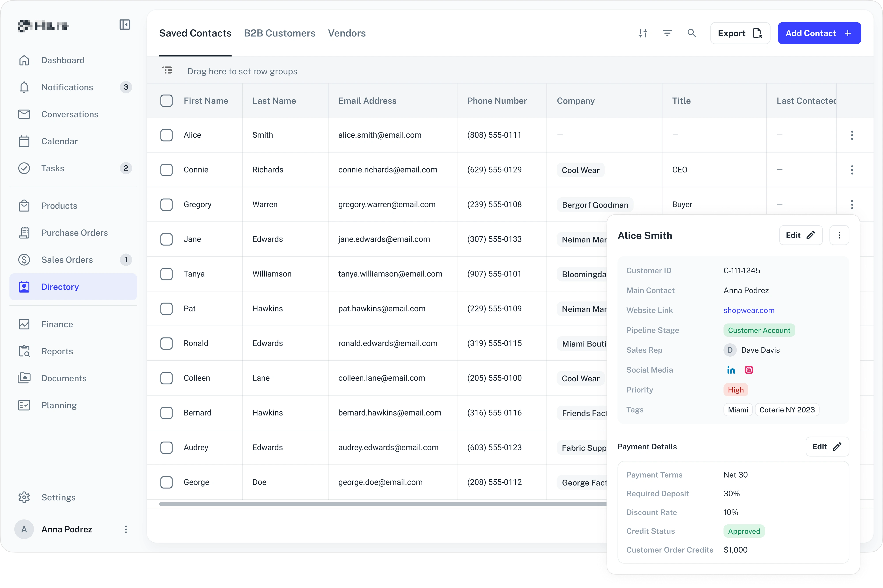Open Alice Smith row options menu
This screenshot has width=883, height=588.
[x=852, y=135]
